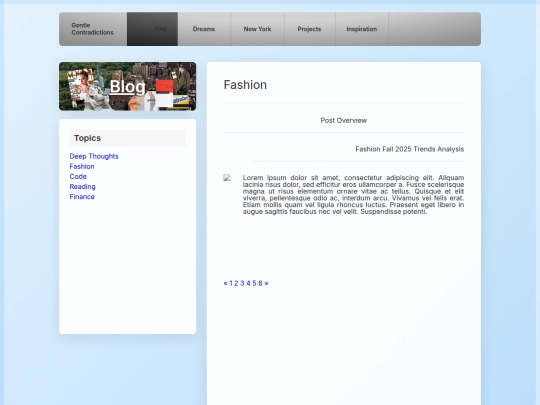
Task: Go to previous page arrow
Action: [226, 283]
